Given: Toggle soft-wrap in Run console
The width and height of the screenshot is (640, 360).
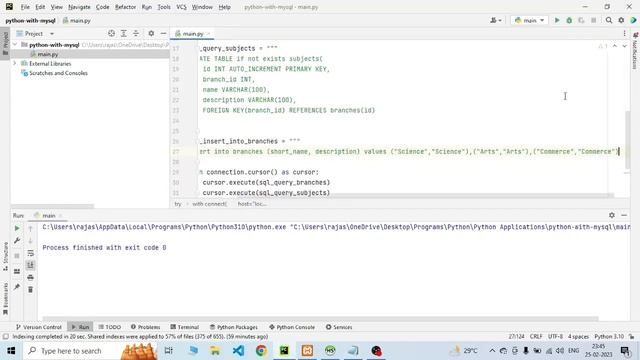Looking at the screenshot, I should tap(31, 253).
